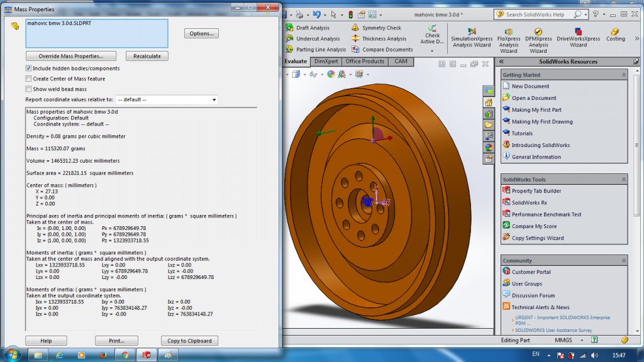The height and width of the screenshot is (362, 644).
Task: Click the Undo icon in top toolbar
Action: [x=316, y=14]
